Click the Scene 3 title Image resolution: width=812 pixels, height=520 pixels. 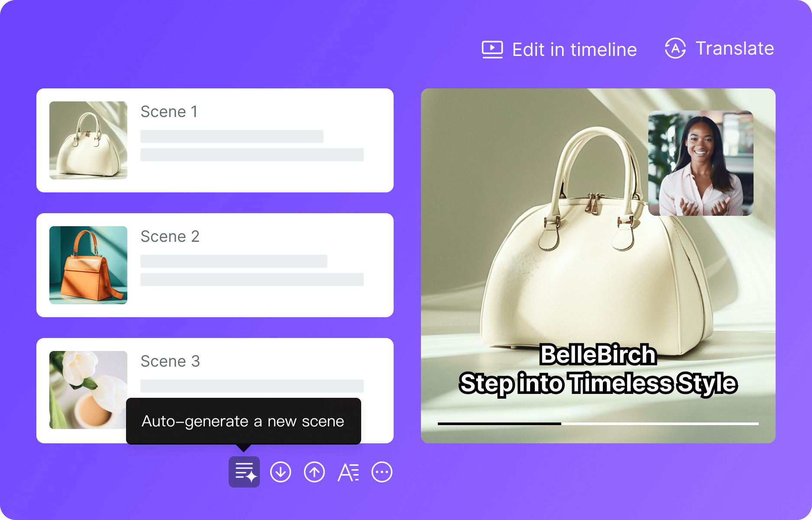(170, 361)
